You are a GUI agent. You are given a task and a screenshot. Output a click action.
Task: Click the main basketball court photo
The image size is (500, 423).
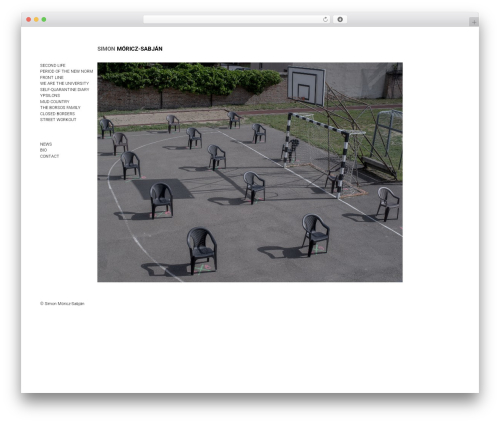click(250, 172)
